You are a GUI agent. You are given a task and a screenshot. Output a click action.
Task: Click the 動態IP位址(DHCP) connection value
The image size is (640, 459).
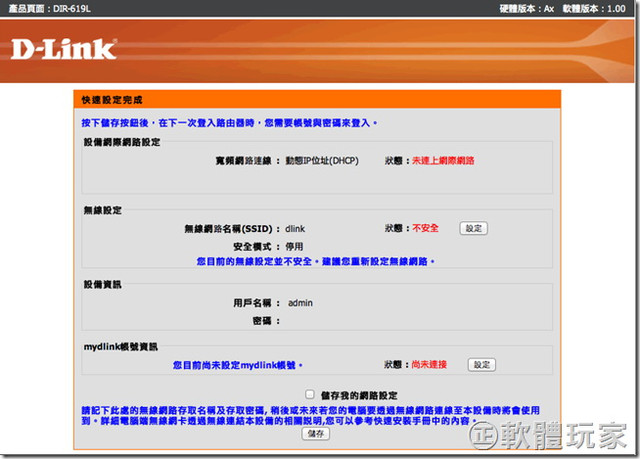pyautogui.click(x=322, y=161)
